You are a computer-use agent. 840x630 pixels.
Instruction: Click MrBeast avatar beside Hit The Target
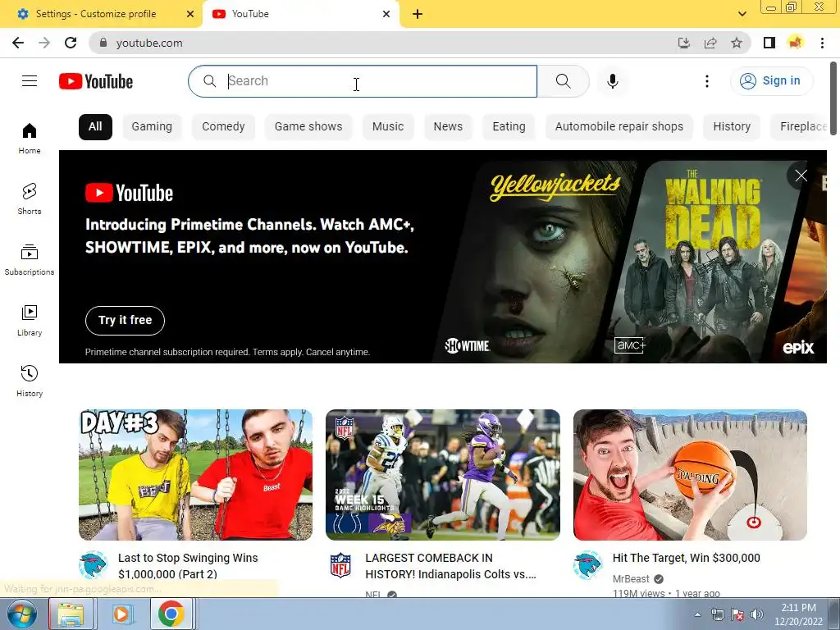[x=587, y=564]
